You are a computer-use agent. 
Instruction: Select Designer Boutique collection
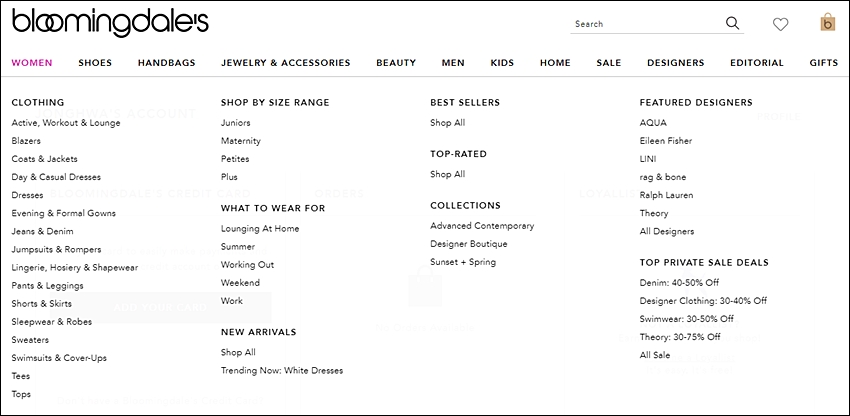[469, 244]
